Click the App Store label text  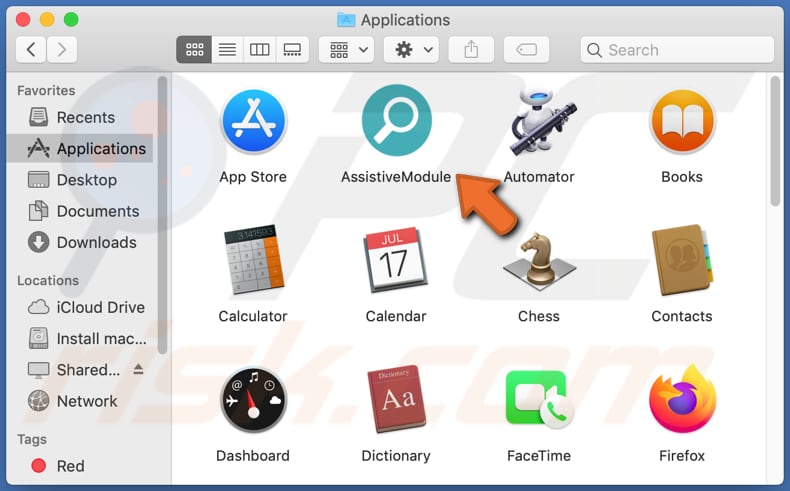pos(253,177)
